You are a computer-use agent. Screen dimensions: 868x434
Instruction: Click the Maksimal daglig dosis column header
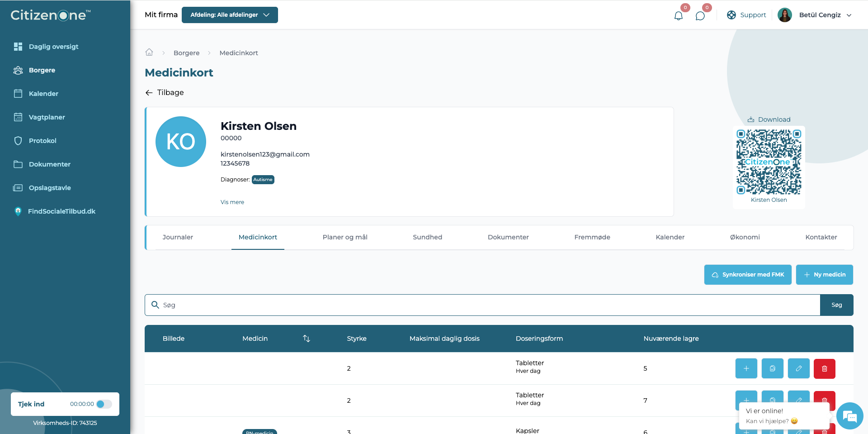click(x=444, y=339)
